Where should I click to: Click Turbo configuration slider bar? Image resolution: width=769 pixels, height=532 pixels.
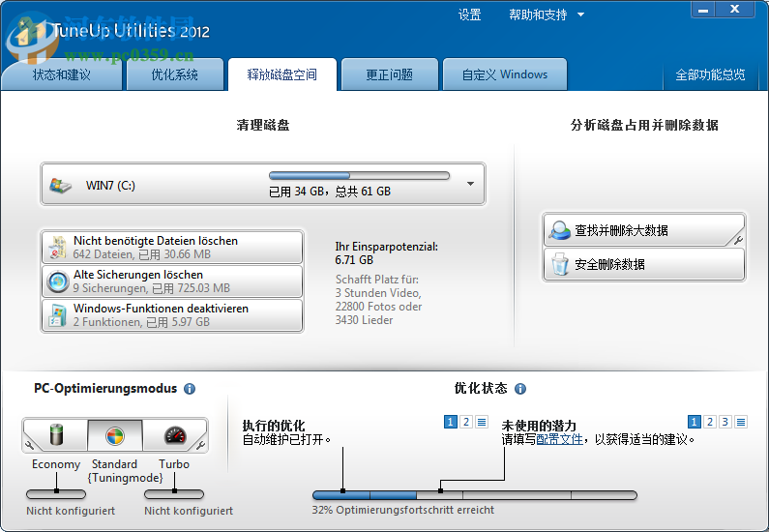click(174, 493)
